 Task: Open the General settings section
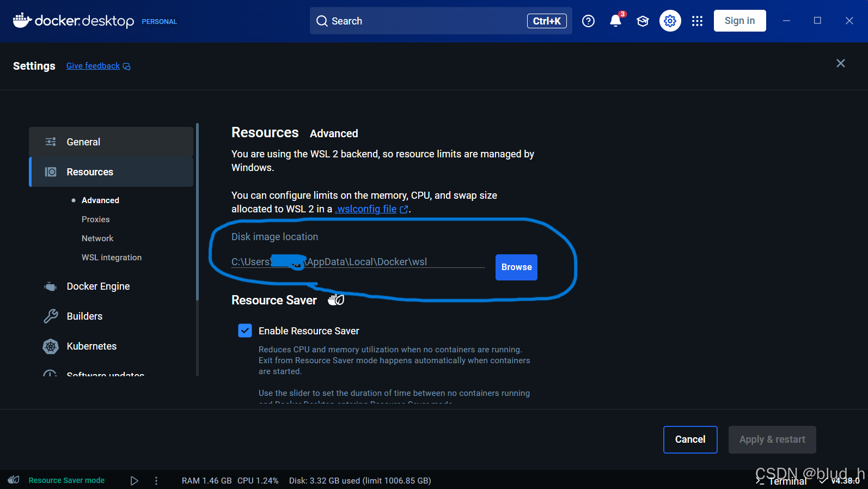(111, 142)
